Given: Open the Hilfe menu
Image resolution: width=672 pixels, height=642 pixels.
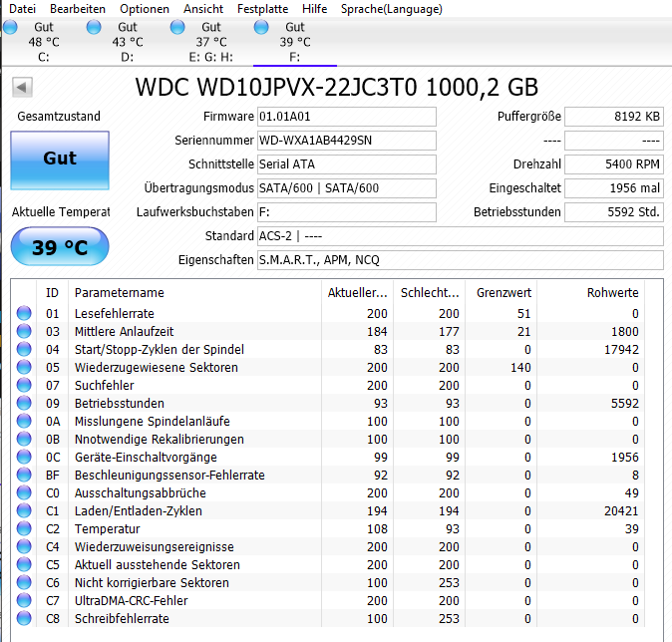Looking at the screenshot, I should pyautogui.click(x=315, y=9).
